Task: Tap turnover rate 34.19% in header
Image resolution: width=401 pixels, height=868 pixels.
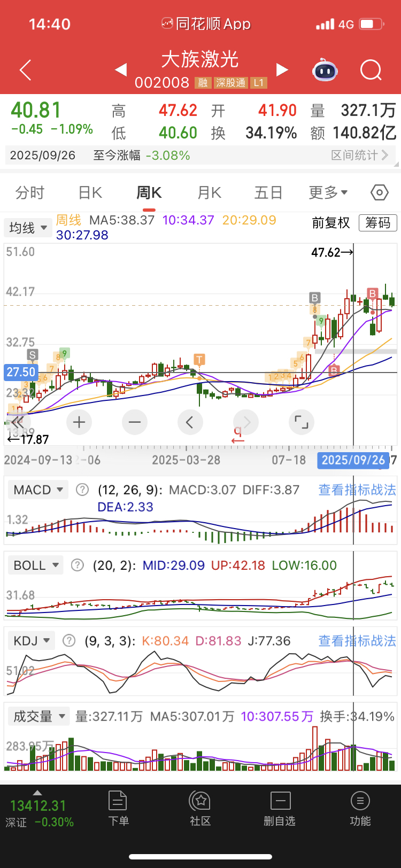Action: [x=271, y=133]
